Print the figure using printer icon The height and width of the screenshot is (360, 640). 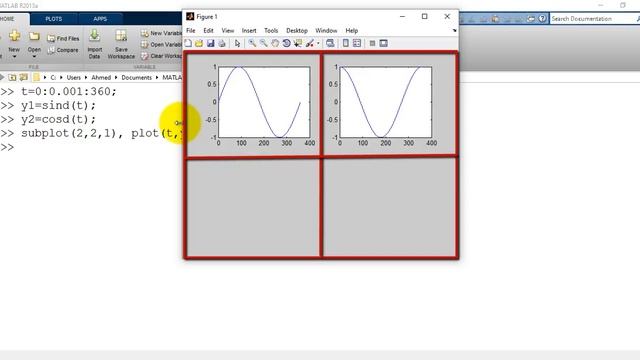pyautogui.click(x=222, y=43)
